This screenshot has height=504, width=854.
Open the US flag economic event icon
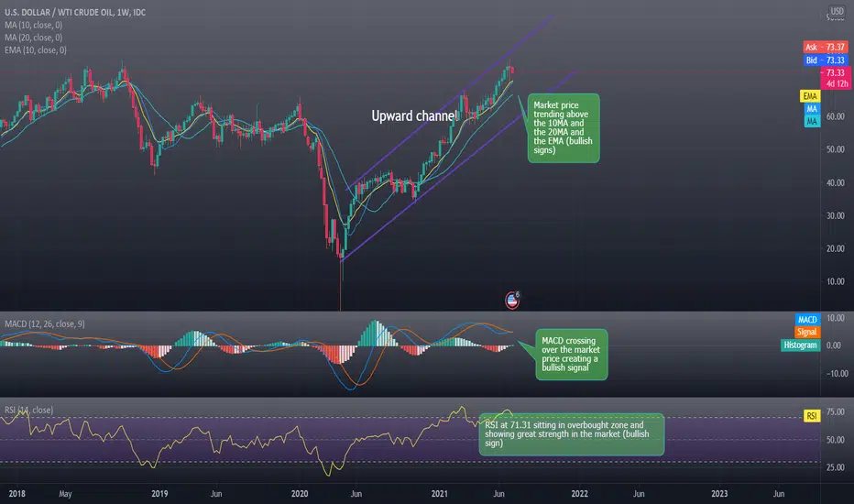[x=512, y=301]
